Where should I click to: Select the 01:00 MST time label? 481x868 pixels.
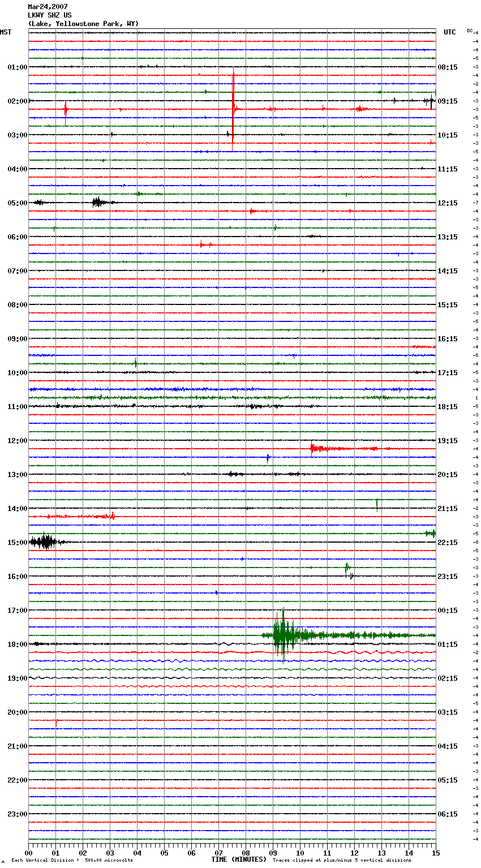click(x=17, y=67)
